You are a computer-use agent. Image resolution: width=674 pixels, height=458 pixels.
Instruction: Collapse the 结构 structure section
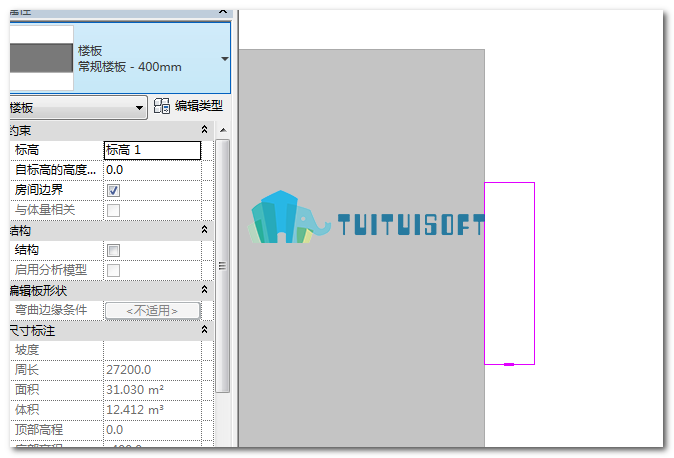205,230
